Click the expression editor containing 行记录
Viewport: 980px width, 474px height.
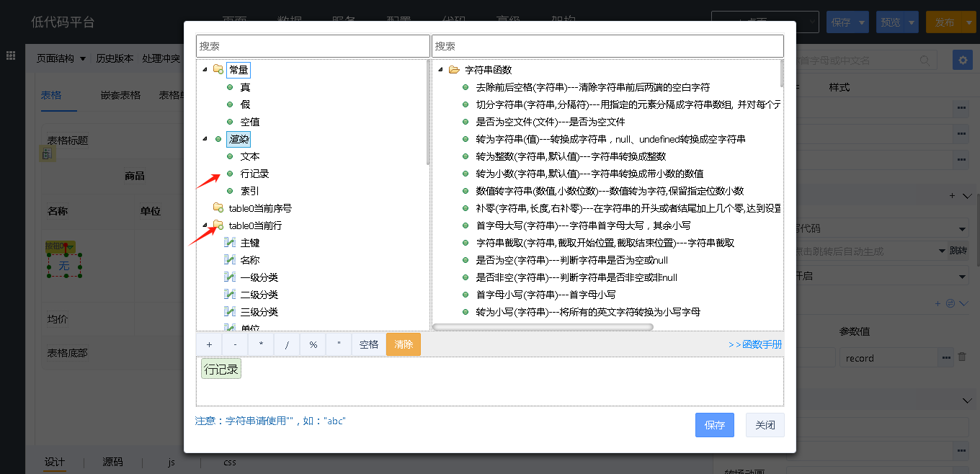point(490,381)
